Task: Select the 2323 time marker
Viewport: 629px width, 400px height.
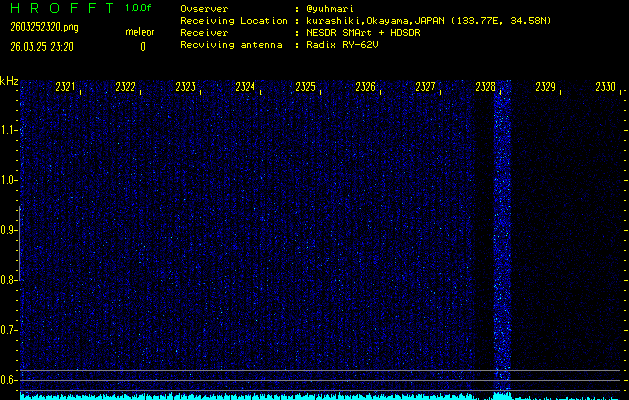Action: coord(186,88)
